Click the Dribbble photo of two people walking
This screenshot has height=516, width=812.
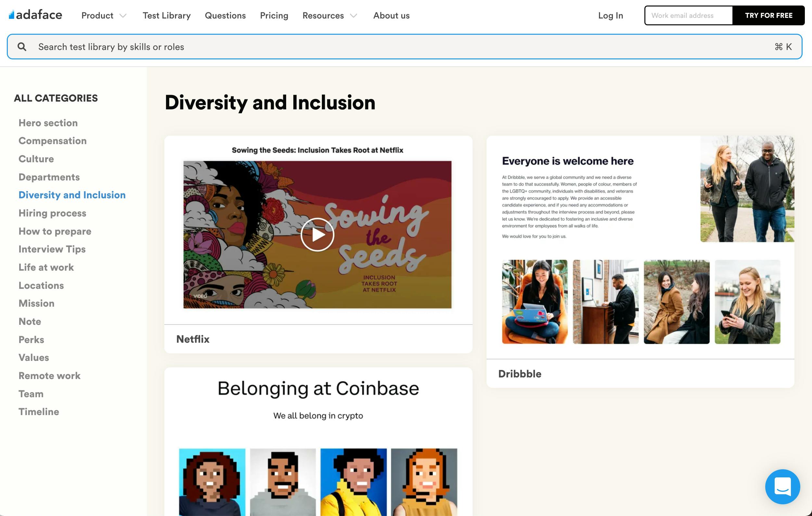pos(747,189)
